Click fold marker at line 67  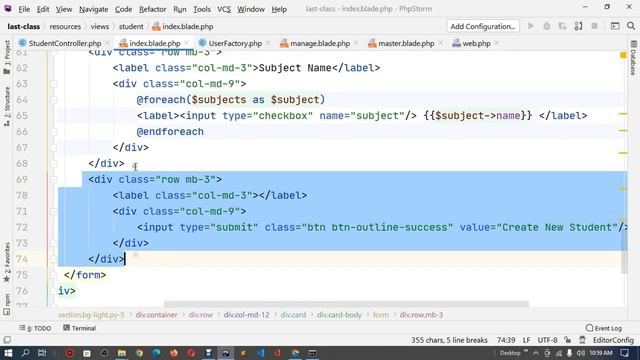pos(53,148)
